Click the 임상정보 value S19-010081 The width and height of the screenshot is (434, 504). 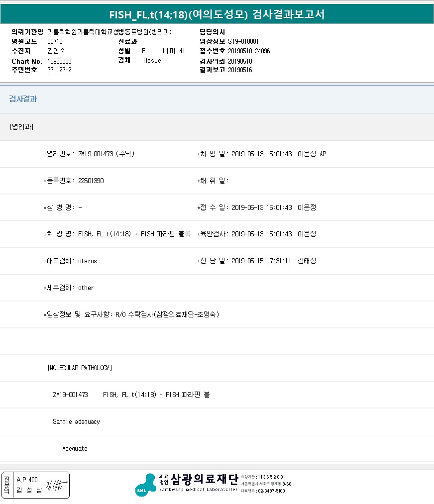[243, 42]
